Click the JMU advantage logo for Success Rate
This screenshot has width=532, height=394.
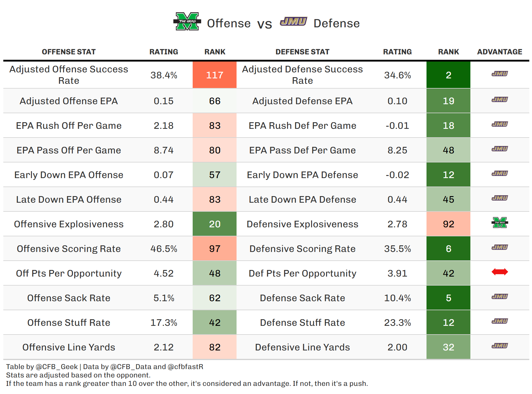(500, 74)
